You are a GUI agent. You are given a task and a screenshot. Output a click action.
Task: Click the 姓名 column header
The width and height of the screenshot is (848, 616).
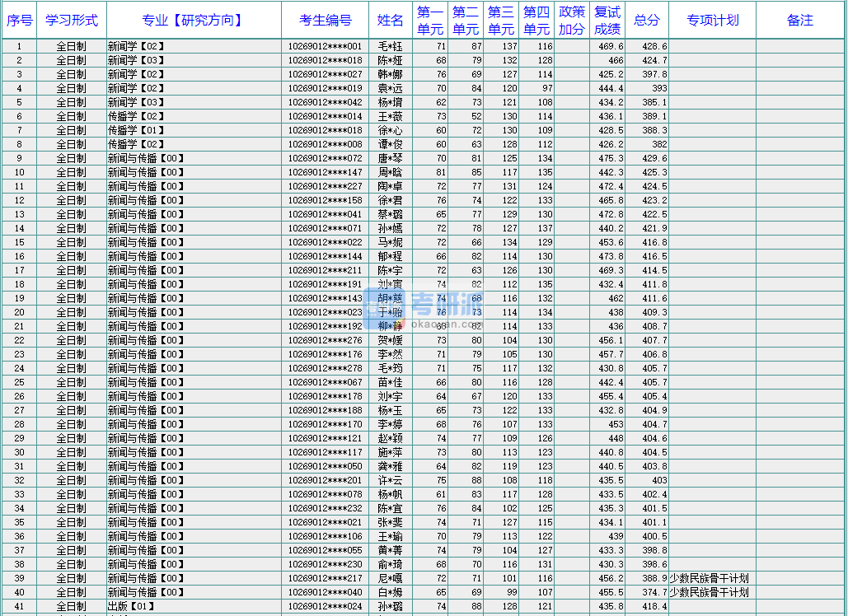(x=391, y=21)
